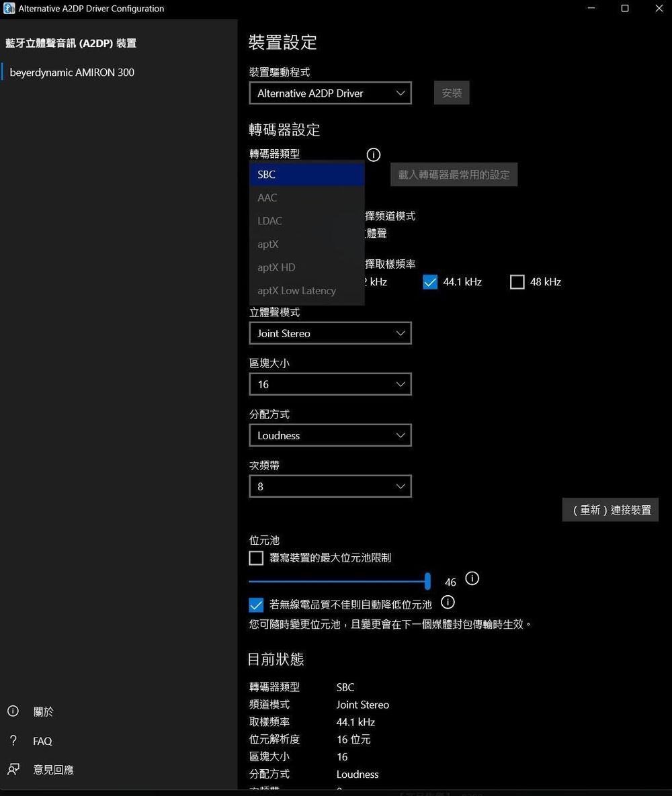The height and width of the screenshot is (796, 672).
Task: Click the 位元池 bitpool slider handle
Action: point(427,581)
